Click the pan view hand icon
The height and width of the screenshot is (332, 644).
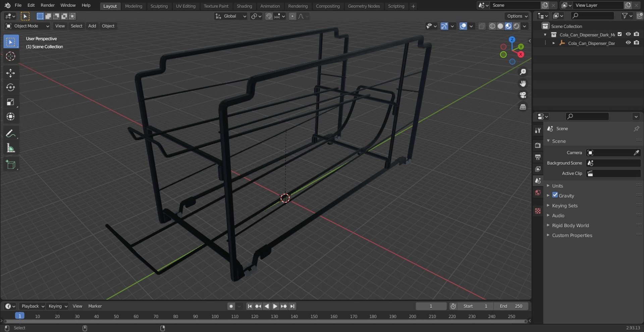coord(523,84)
